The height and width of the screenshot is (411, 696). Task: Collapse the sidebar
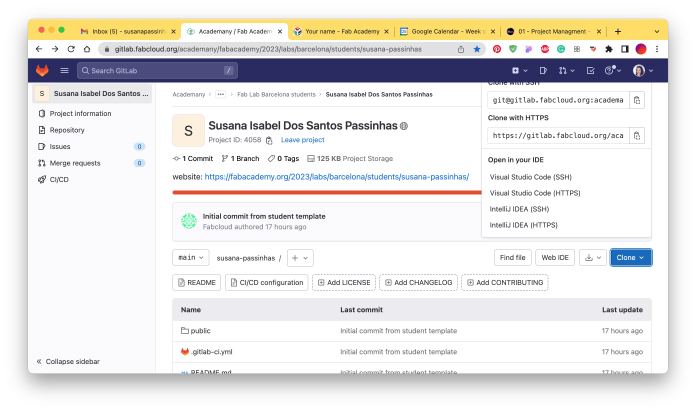click(x=68, y=361)
